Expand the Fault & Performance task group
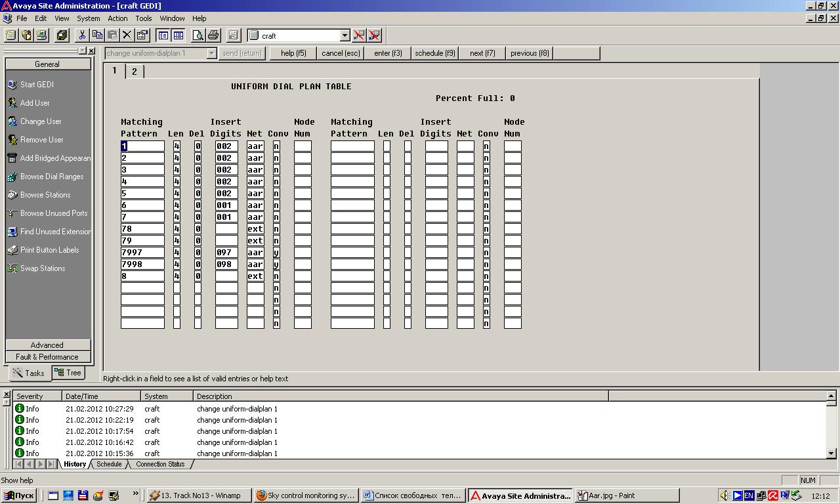This screenshot has height=504, width=840. tap(48, 357)
